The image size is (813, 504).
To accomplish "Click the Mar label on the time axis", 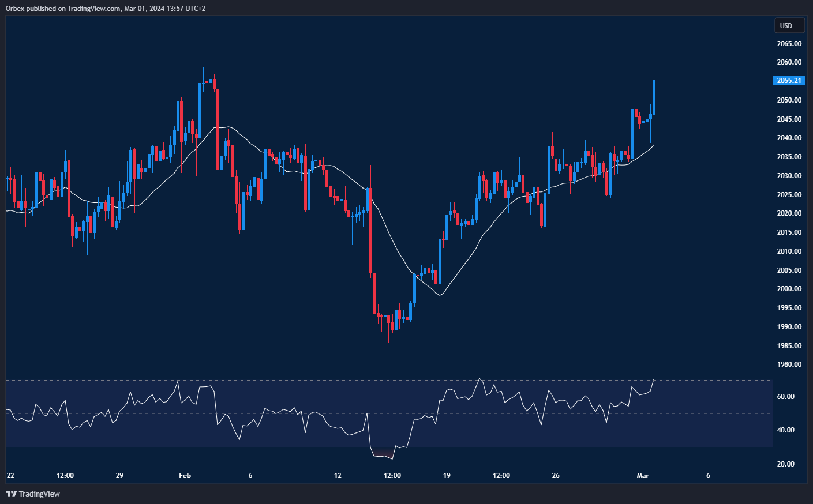I will point(643,476).
